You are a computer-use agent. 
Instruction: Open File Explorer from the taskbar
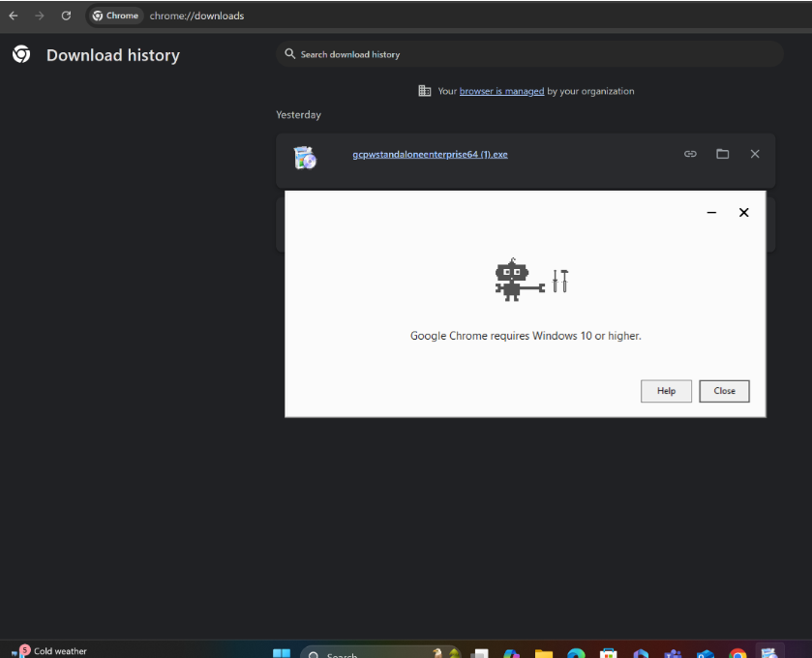544,653
